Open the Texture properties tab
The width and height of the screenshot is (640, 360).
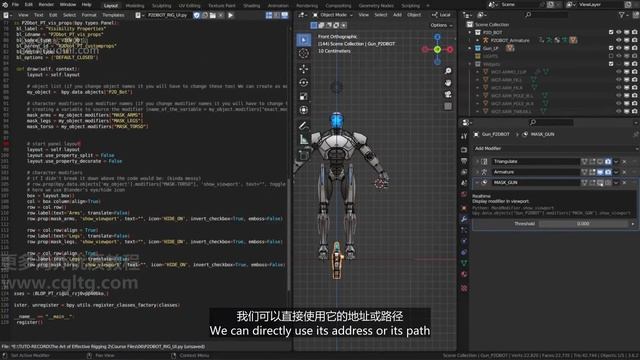point(464,289)
